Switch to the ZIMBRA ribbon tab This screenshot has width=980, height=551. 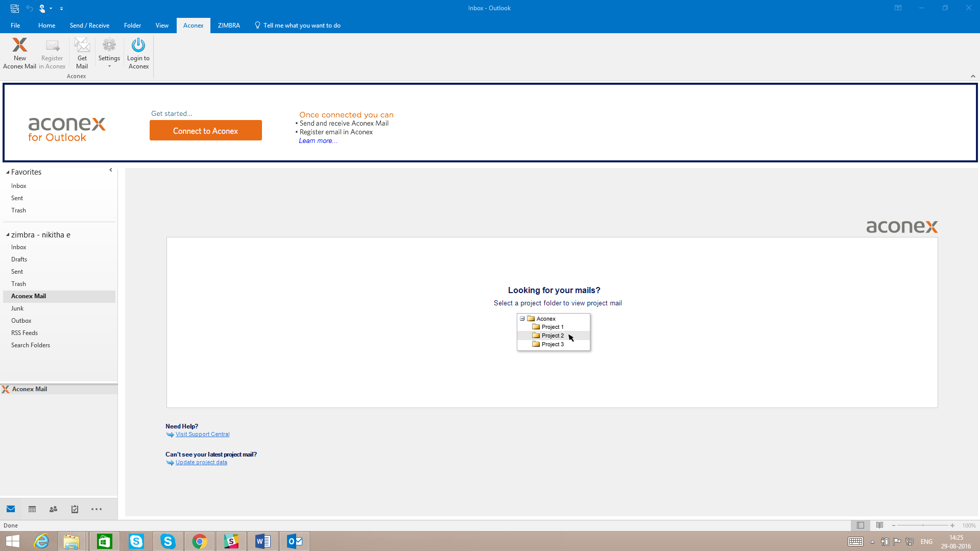coord(229,26)
